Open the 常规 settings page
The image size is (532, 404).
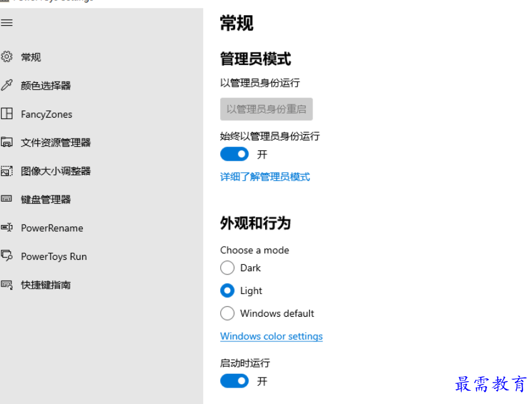pos(31,57)
